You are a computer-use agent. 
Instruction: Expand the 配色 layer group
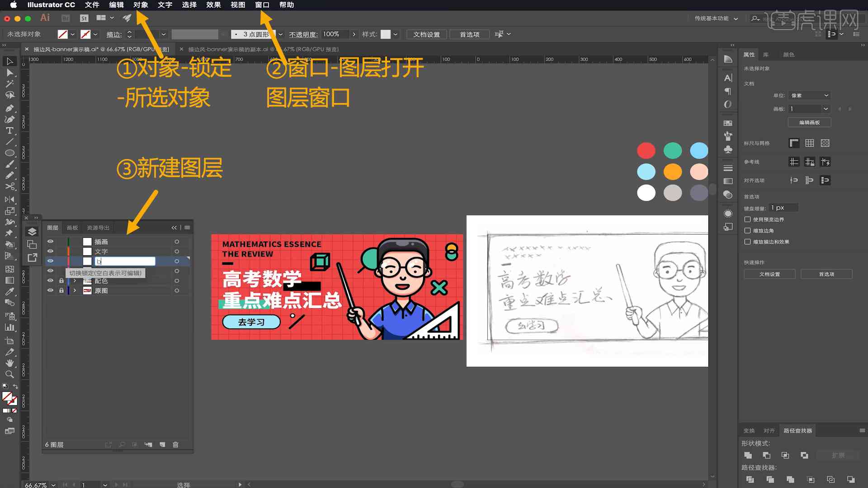[x=74, y=281]
